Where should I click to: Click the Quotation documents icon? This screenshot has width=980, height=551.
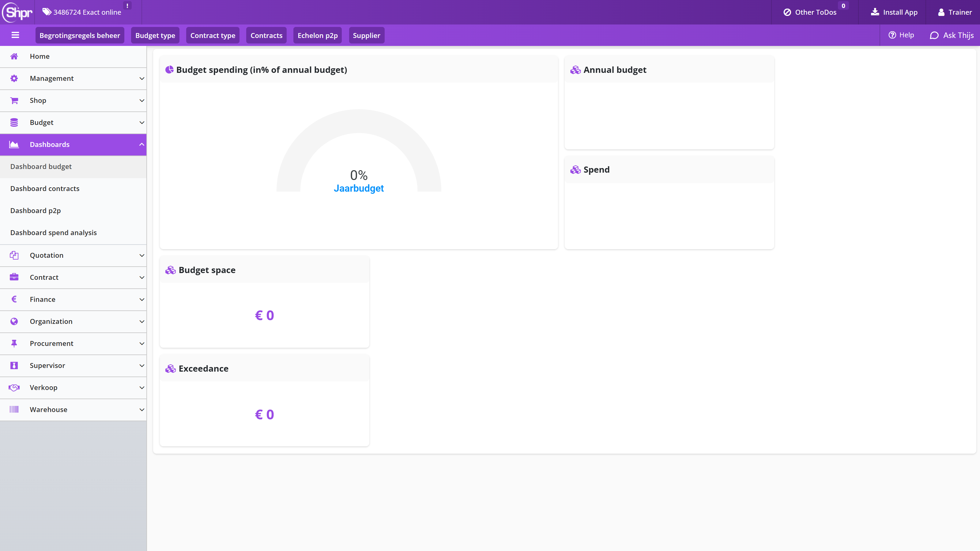tap(14, 255)
